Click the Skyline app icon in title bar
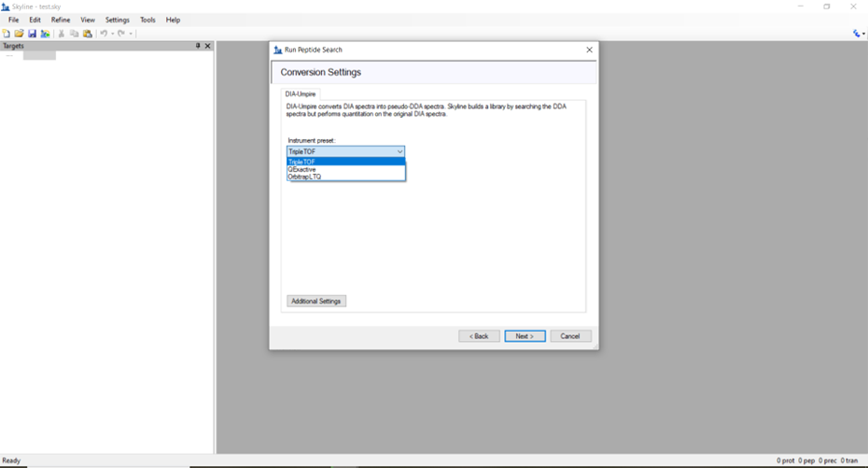This screenshot has width=868, height=468. (6, 7)
